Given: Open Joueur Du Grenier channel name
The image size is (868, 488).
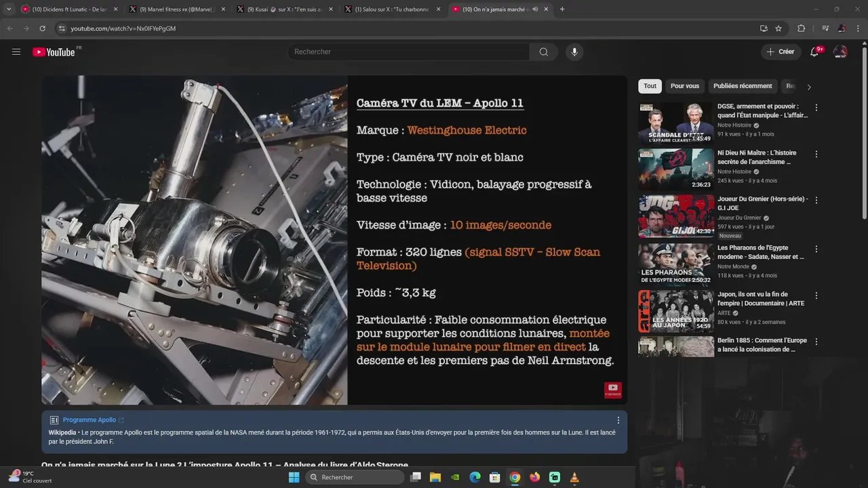Looking at the screenshot, I should (739, 218).
